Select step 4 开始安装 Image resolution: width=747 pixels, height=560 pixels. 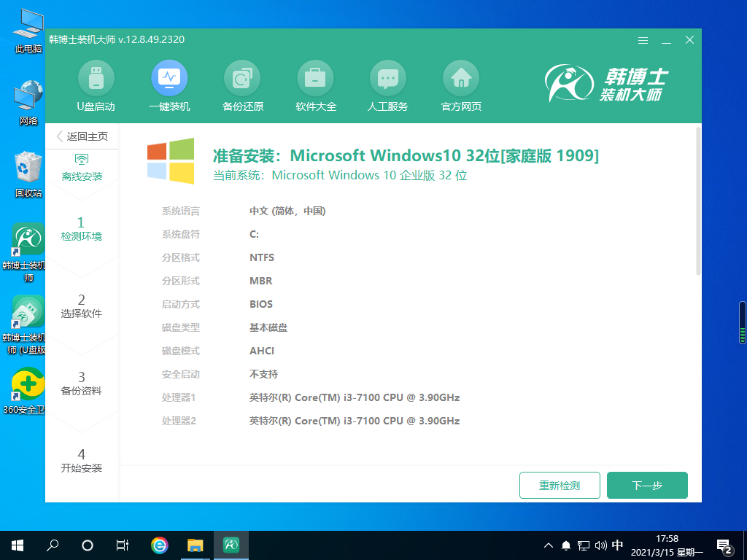coord(82,460)
